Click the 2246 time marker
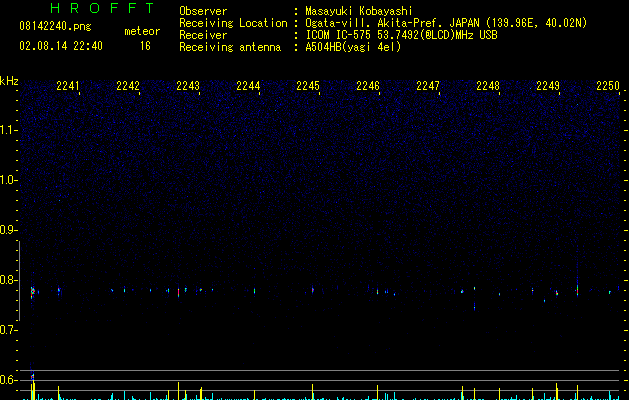This screenshot has height=400, width=629. 368,86
